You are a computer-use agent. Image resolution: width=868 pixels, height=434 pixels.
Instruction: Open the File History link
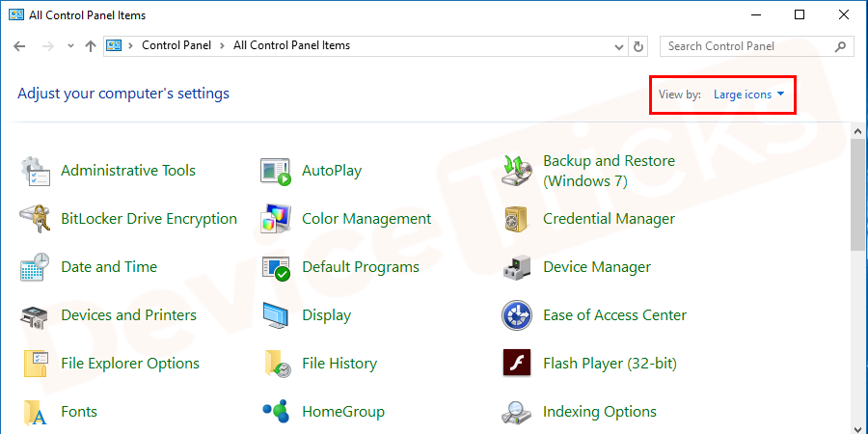(339, 364)
